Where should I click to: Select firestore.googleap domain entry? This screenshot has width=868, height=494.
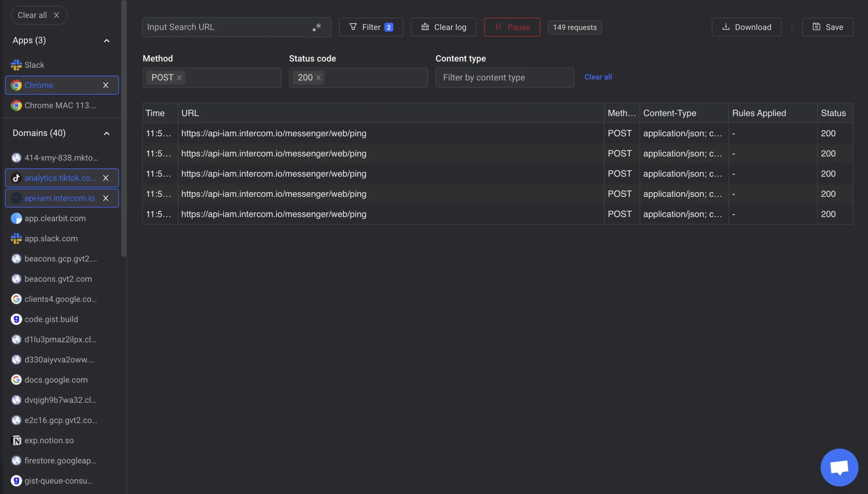62,461
